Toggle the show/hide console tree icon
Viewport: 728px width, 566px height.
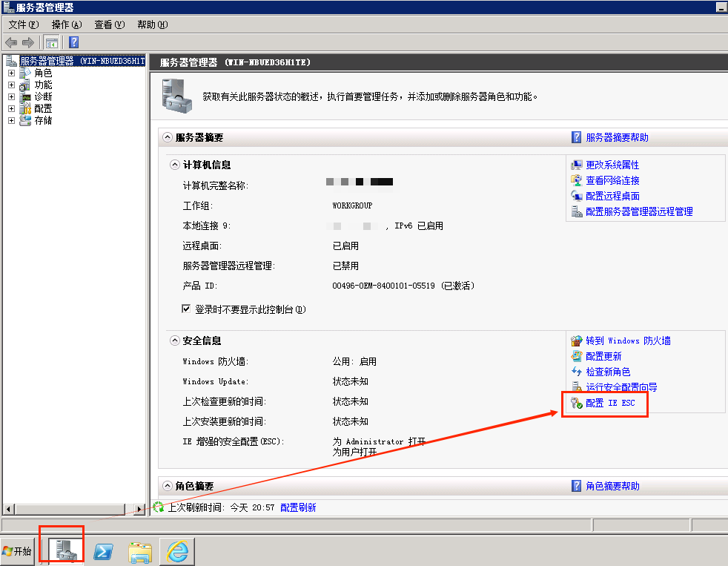51,42
